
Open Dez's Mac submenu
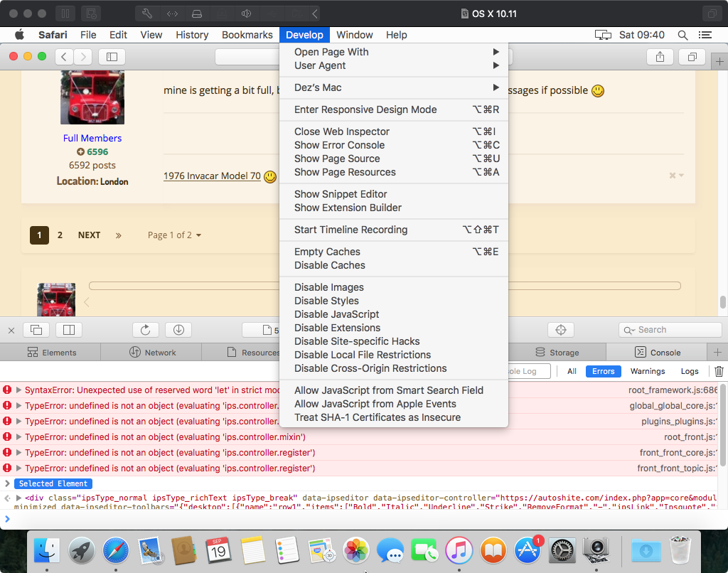click(x=394, y=87)
